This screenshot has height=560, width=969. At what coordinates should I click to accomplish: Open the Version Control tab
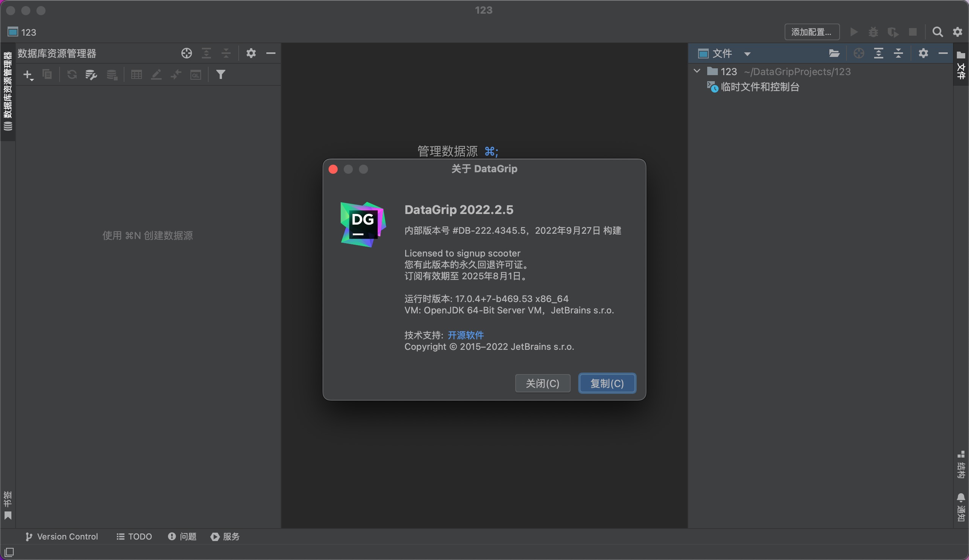pyautogui.click(x=61, y=536)
